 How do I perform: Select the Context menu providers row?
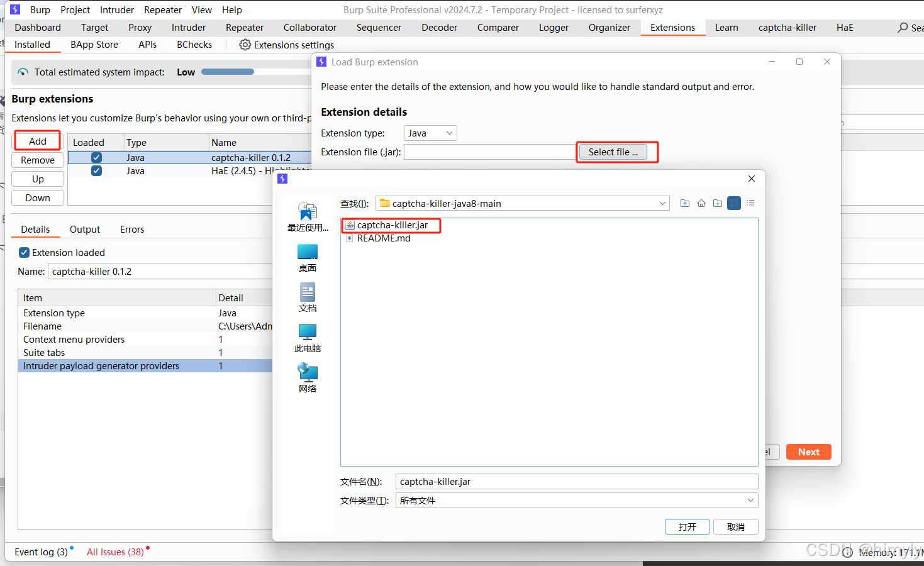(145, 340)
